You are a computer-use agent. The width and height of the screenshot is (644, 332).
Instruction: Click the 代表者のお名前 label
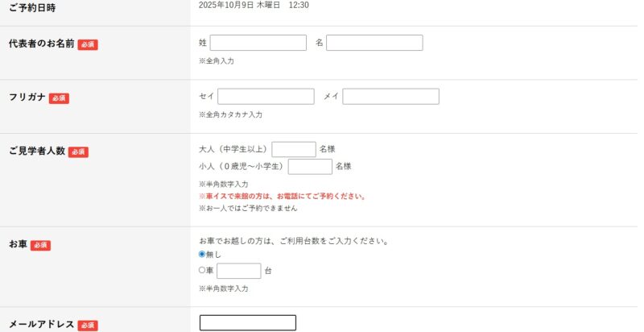pos(41,44)
